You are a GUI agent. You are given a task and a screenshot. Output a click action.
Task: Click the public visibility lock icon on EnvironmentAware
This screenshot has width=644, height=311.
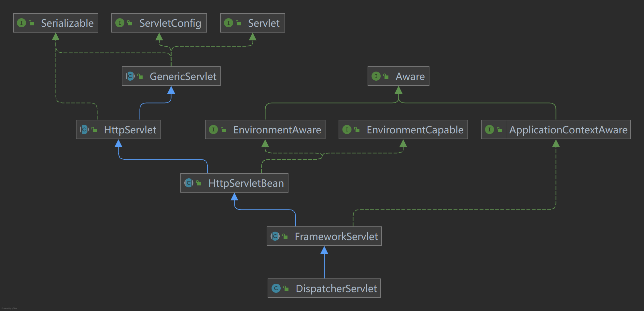(x=223, y=129)
